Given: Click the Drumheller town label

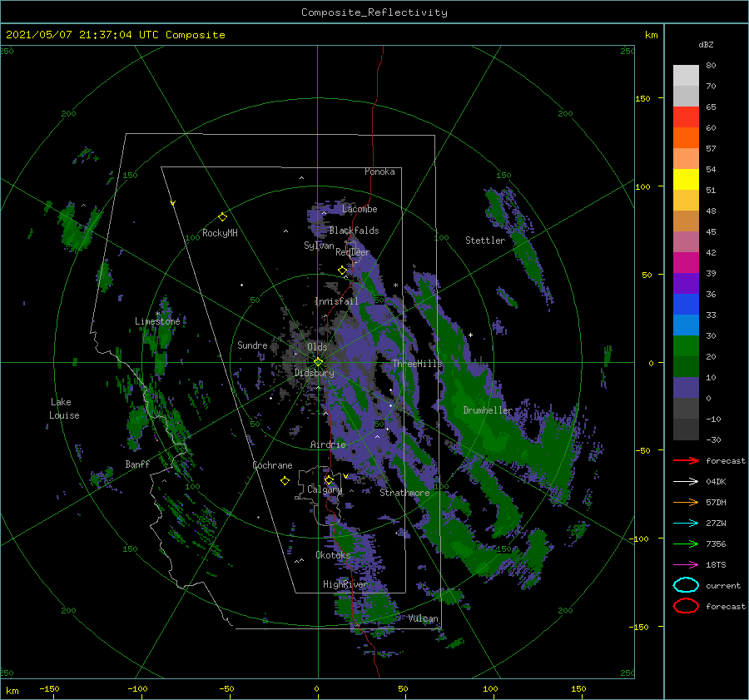Looking at the screenshot, I should pos(488,410).
